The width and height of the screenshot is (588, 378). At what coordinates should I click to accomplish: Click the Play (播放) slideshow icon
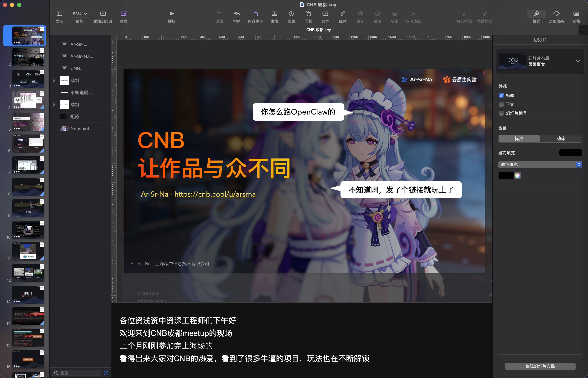click(172, 13)
